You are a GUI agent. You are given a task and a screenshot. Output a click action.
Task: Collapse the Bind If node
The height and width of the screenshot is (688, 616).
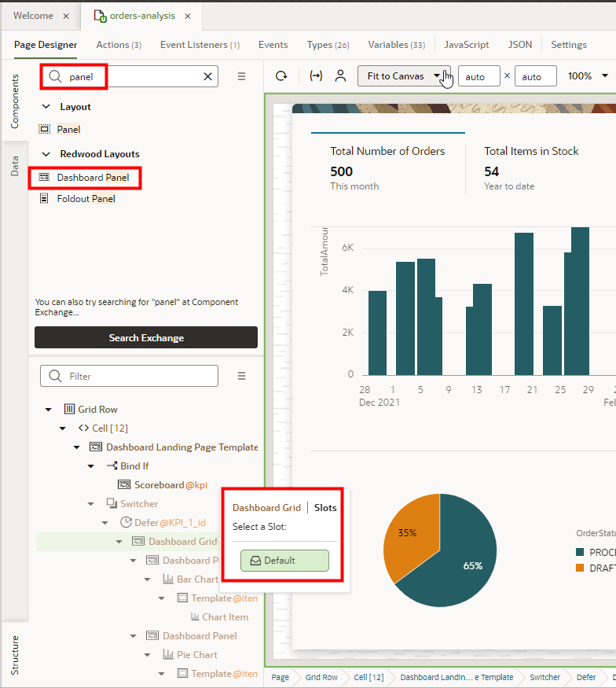point(91,466)
